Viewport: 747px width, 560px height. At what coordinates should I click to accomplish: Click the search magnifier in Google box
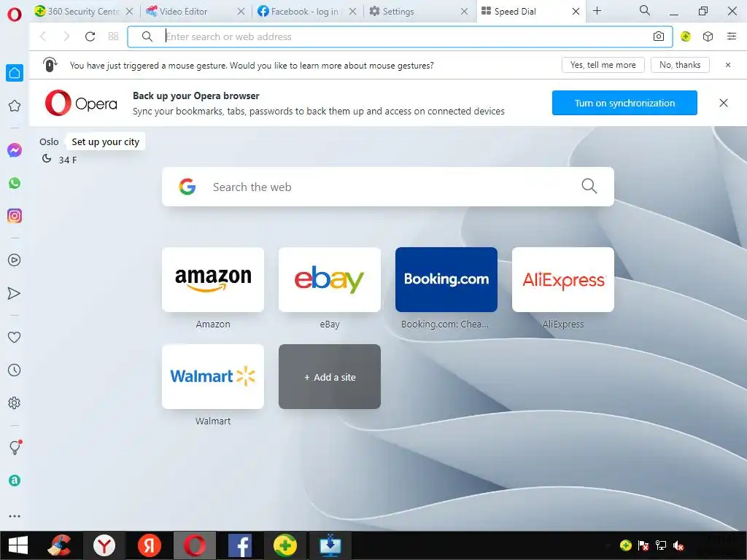coord(589,186)
